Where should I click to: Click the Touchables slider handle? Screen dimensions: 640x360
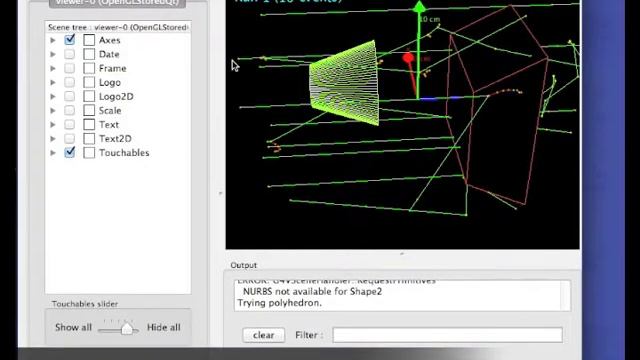(x=127, y=328)
